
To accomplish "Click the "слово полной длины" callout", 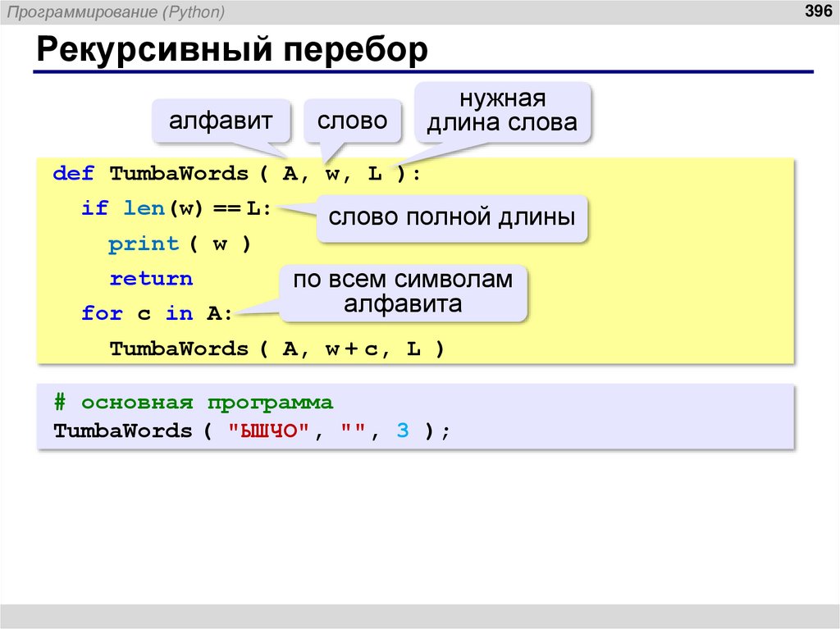I will tap(452, 217).
